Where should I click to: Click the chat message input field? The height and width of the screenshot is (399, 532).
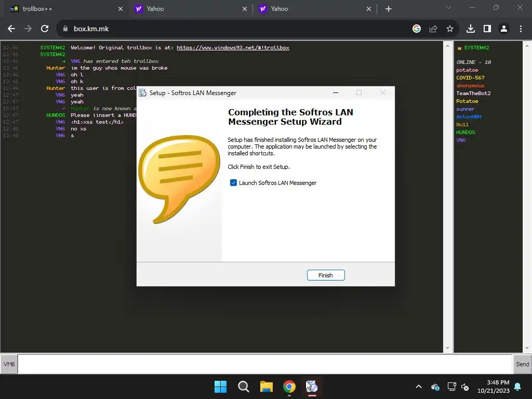tap(264, 364)
